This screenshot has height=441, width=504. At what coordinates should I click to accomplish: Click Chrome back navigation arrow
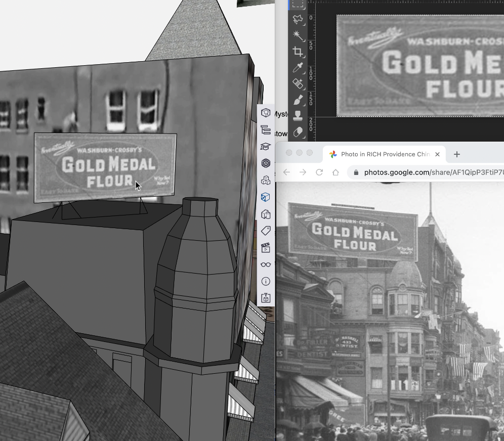pos(286,172)
